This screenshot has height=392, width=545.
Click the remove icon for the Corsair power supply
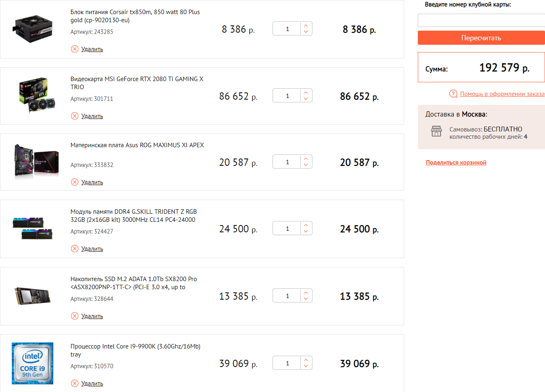point(75,49)
